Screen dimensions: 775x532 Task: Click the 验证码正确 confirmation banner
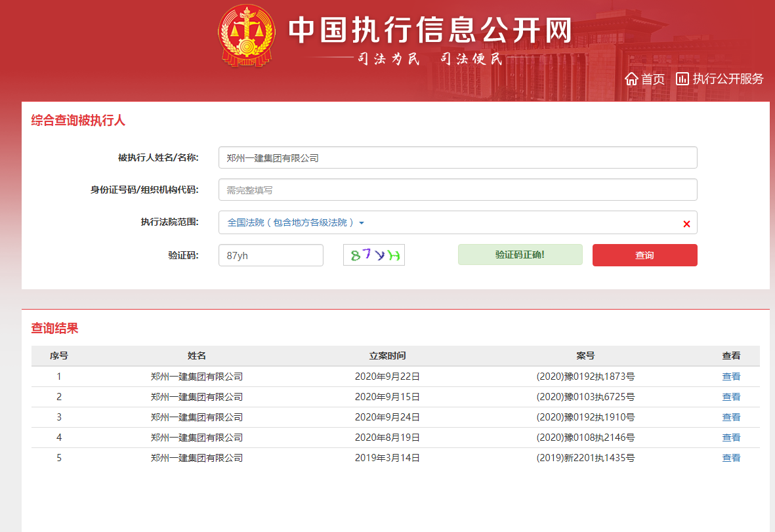(520, 255)
